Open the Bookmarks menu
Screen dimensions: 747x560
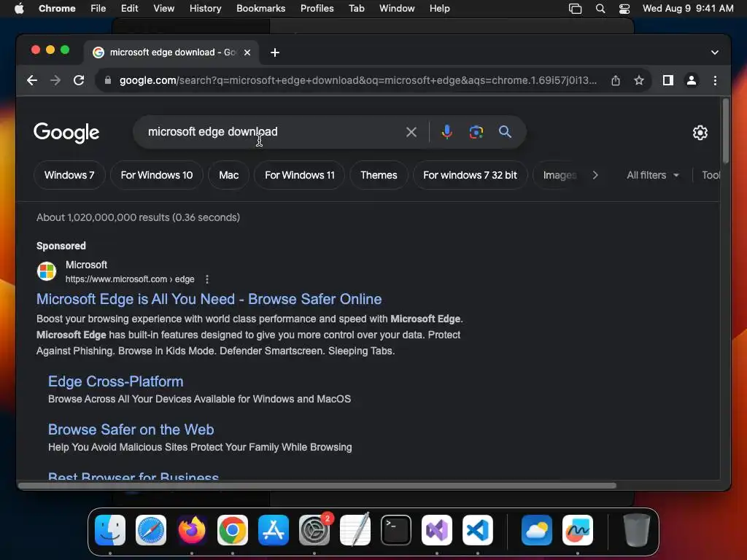[260, 9]
